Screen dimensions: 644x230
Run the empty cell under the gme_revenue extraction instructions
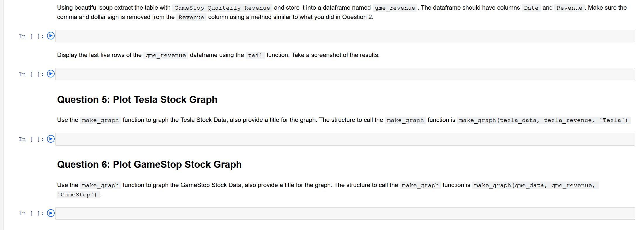pos(51,36)
